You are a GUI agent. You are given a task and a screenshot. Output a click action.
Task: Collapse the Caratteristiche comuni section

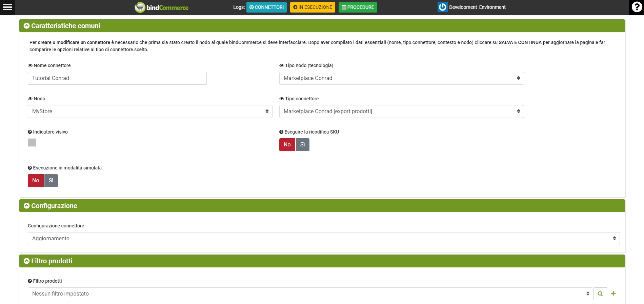(27, 26)
